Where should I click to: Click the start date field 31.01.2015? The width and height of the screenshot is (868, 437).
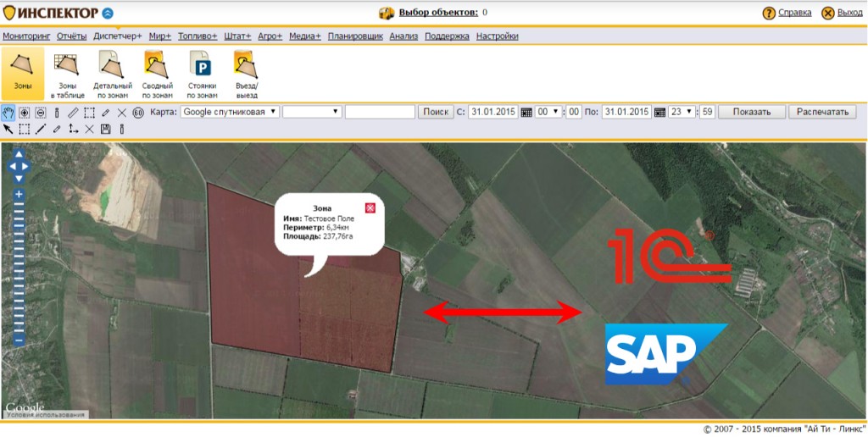pos(493,112)
